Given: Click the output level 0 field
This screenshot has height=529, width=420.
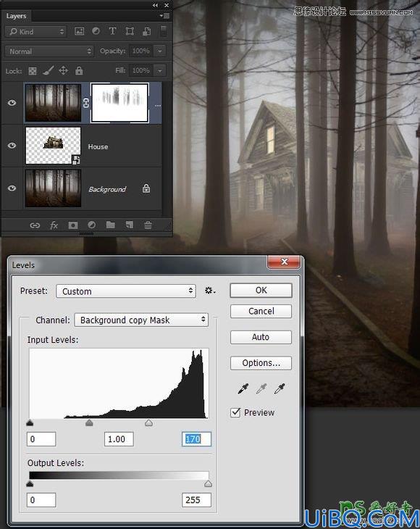Looking at the screenshot, I should 41,500.
